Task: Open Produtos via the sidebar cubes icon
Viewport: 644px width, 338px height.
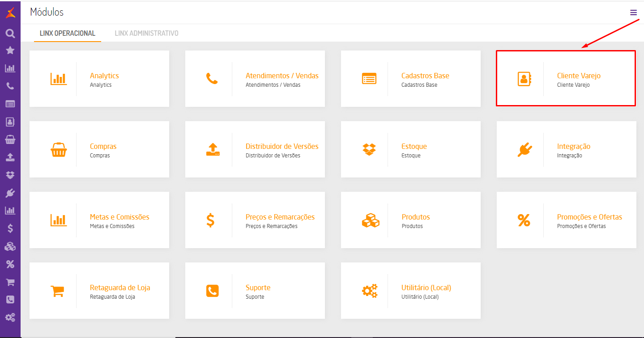Action: (10, 246)
